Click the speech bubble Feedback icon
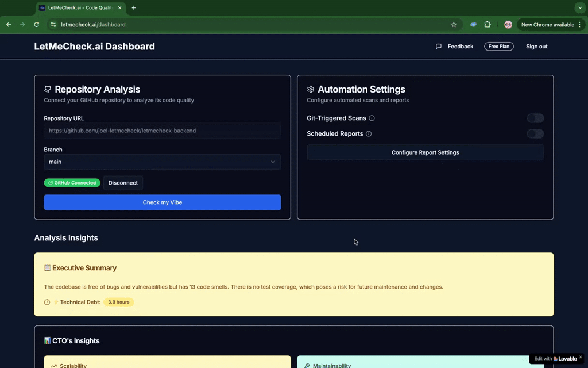The height and width of the screenshot is (368, 588). coord(438,46)
